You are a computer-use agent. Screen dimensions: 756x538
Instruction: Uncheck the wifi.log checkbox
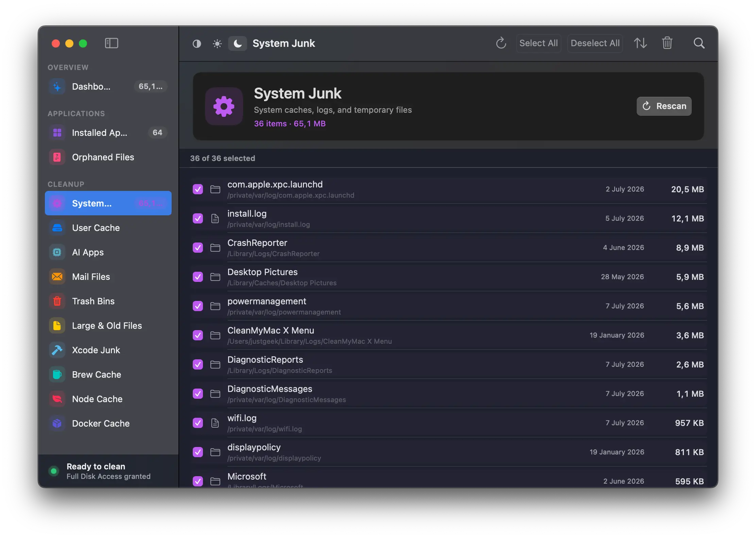tap(198, 423)
